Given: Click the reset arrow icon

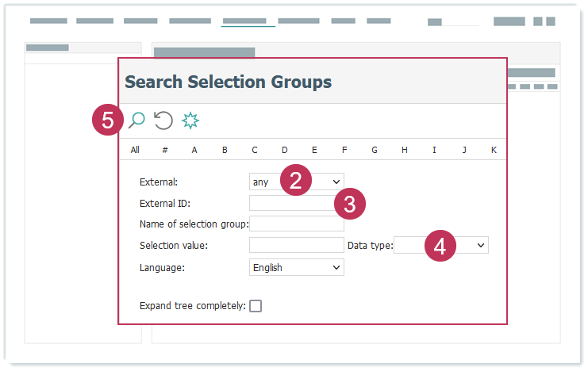Looking at the screenshot, I should pyautogui.click(x=163, y=120).
